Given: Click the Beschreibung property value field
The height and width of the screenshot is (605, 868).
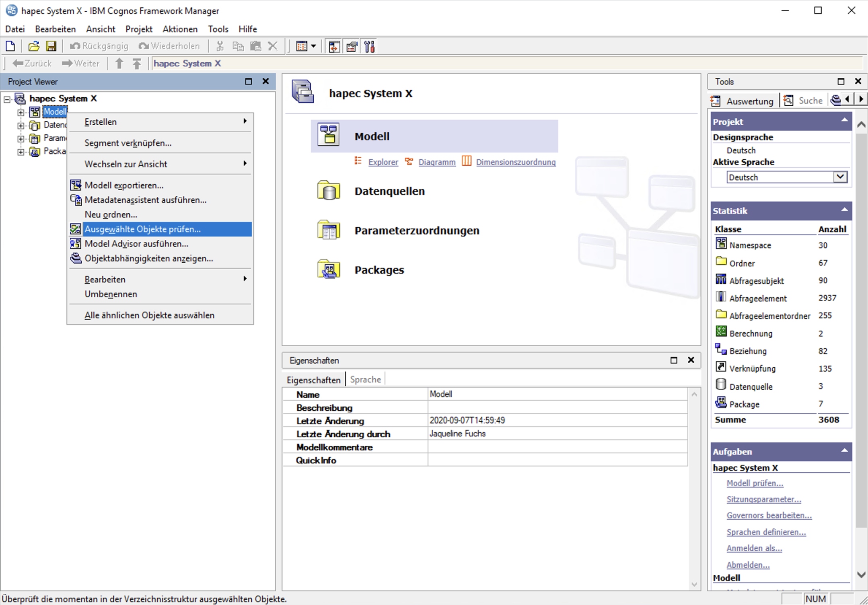Looking at the screenshot, I should pos(557,407).
